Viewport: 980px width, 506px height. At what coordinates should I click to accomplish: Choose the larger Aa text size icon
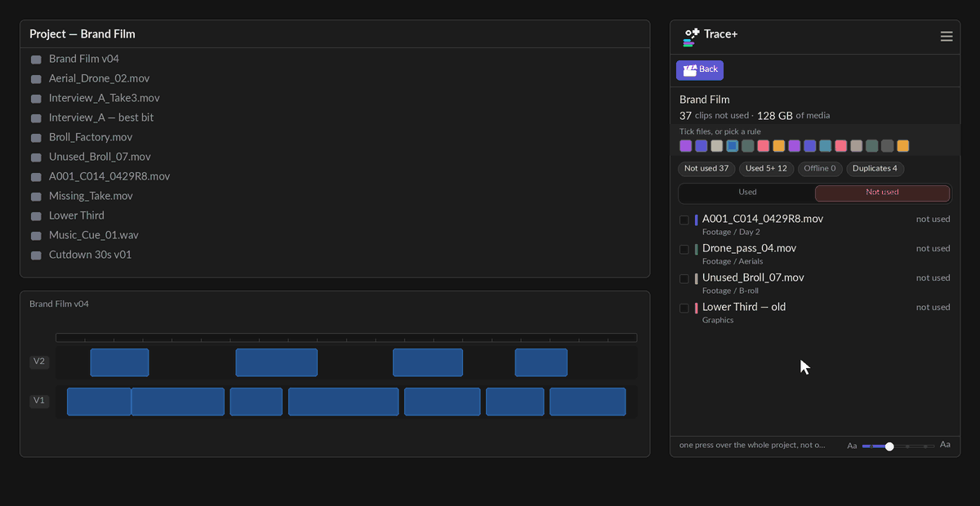click(945, 445)
